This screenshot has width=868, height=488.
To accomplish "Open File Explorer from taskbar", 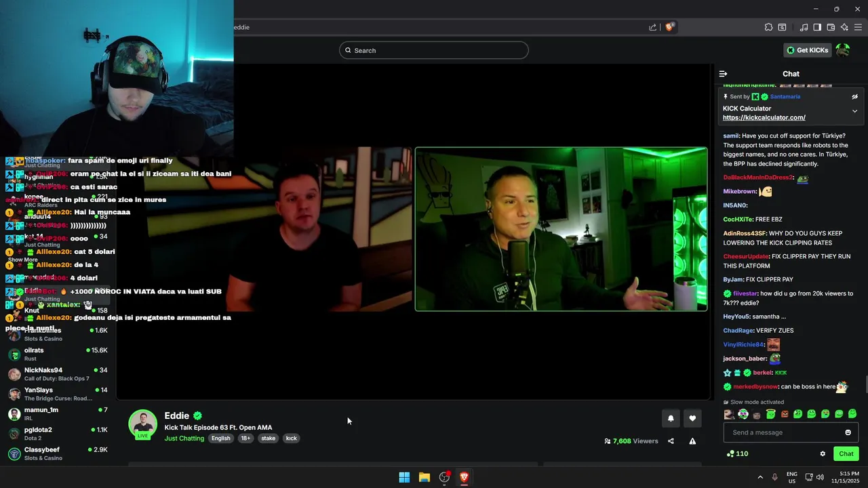I will coord(424,477).
